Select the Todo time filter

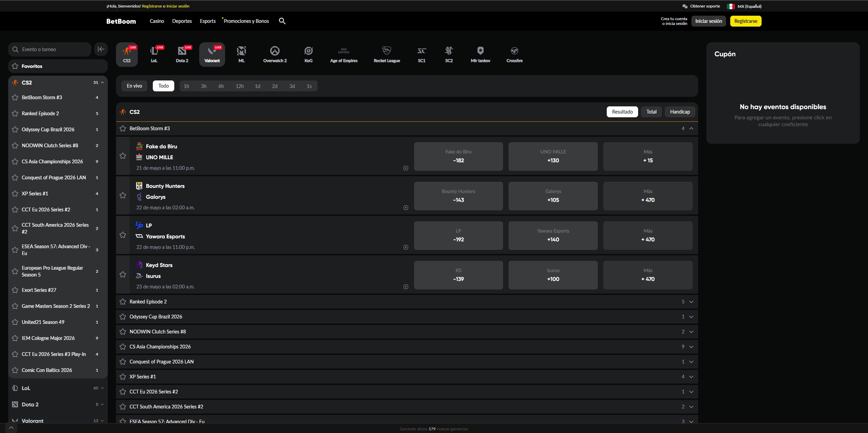[163, 86]
